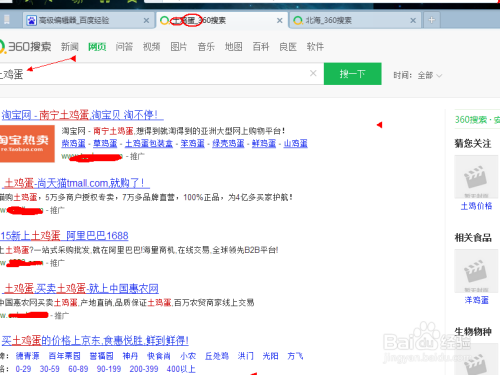Open 土鸡蛋-尚天猫tmall.com result title
This screenshot has width=500, height=375.
click(76, 183)
